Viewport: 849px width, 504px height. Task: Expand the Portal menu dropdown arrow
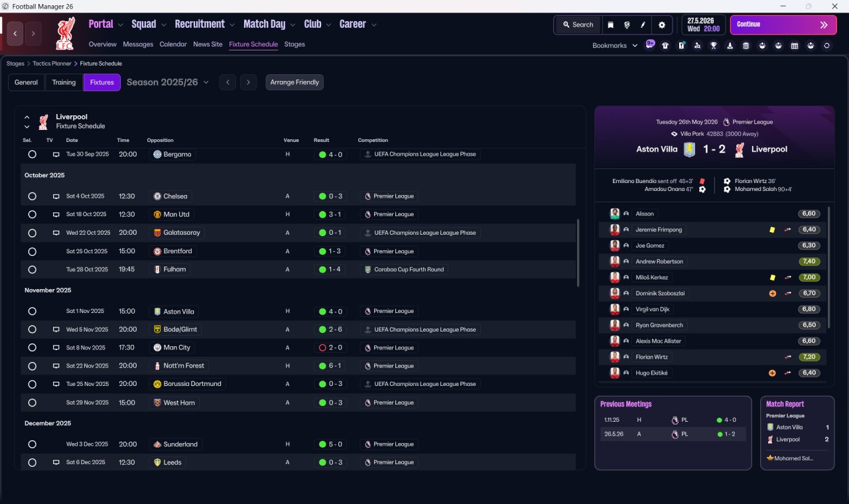[x=121, y=25]
